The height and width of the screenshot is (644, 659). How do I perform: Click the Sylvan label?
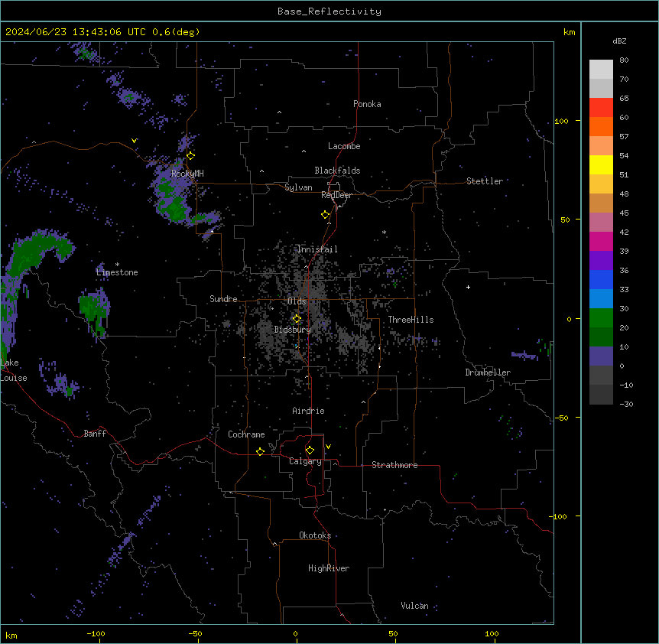click(x=298, y=187)
